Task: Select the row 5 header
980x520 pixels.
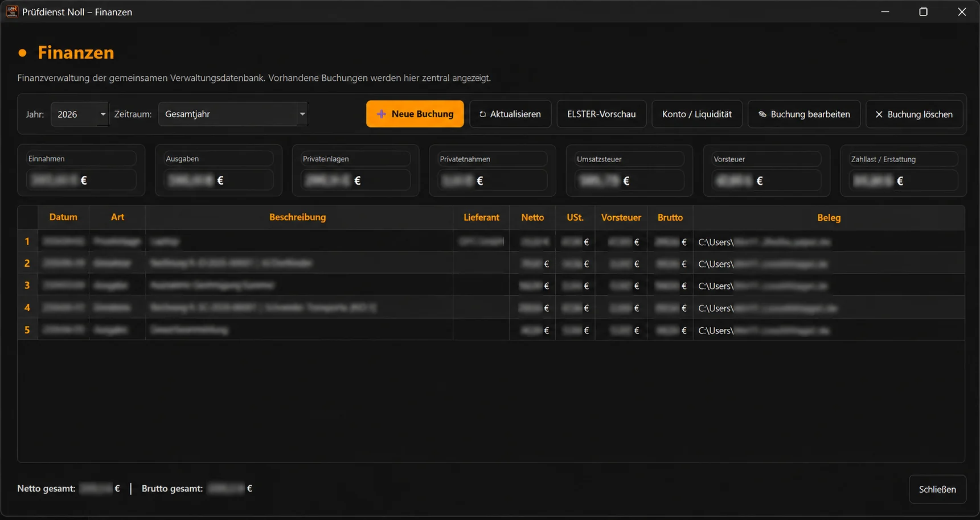Action: tap(27, 330)
